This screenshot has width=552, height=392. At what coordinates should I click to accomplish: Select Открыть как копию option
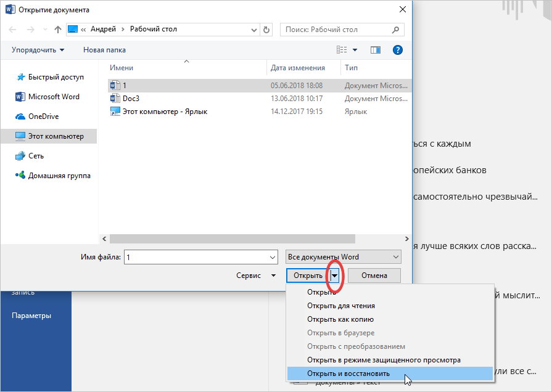[x=340, y=319]
